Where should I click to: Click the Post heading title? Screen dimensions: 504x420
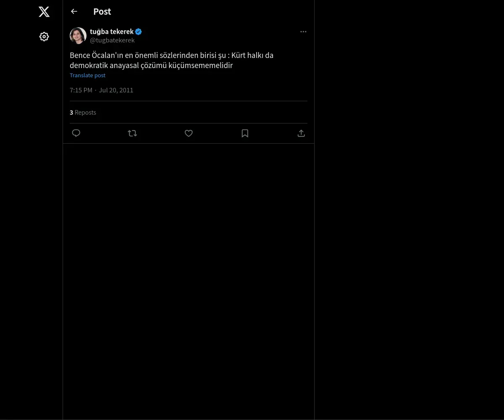(102, 12)
